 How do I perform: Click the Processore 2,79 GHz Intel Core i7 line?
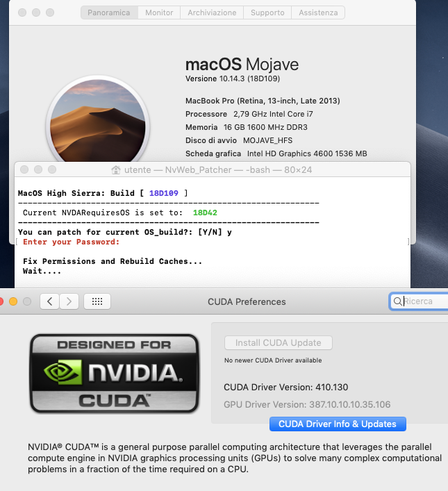tap(249, 114)
